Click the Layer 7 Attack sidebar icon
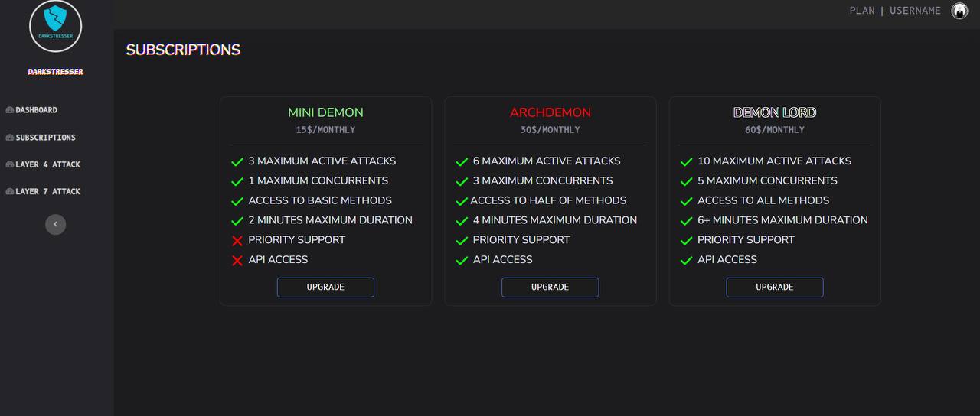 [9, 191]
